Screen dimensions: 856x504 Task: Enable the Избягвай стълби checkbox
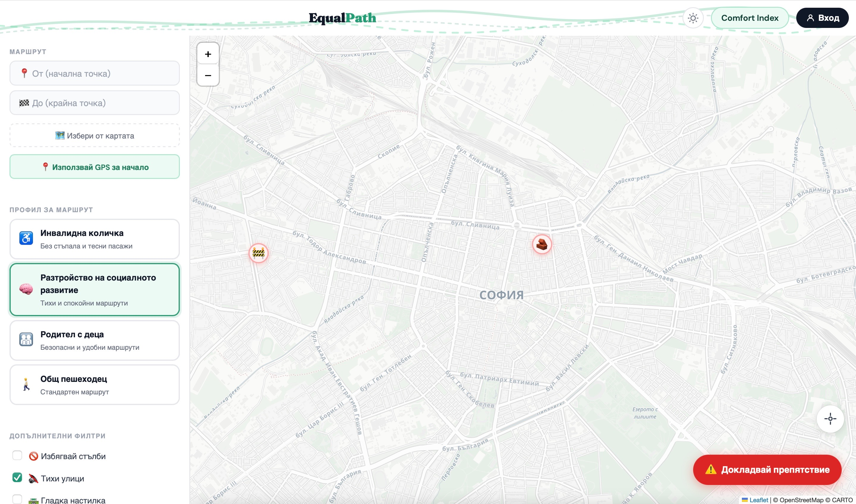tap(17, 456)
